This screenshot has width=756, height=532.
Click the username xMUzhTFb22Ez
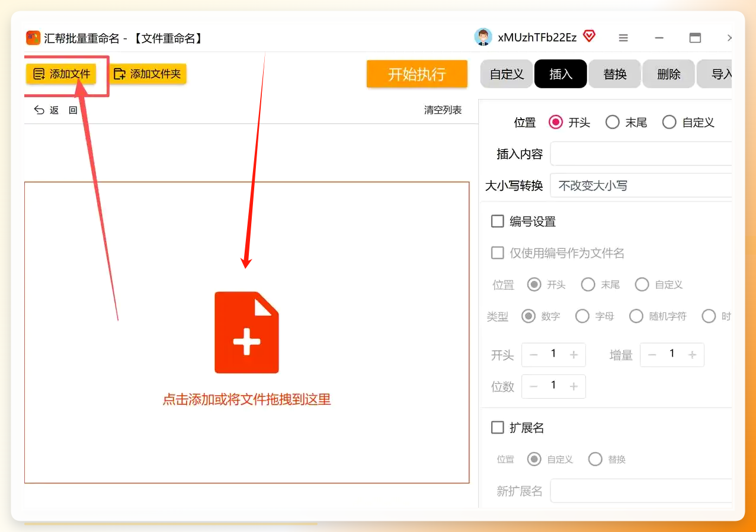pyautogui.click(x=537, y=37)
